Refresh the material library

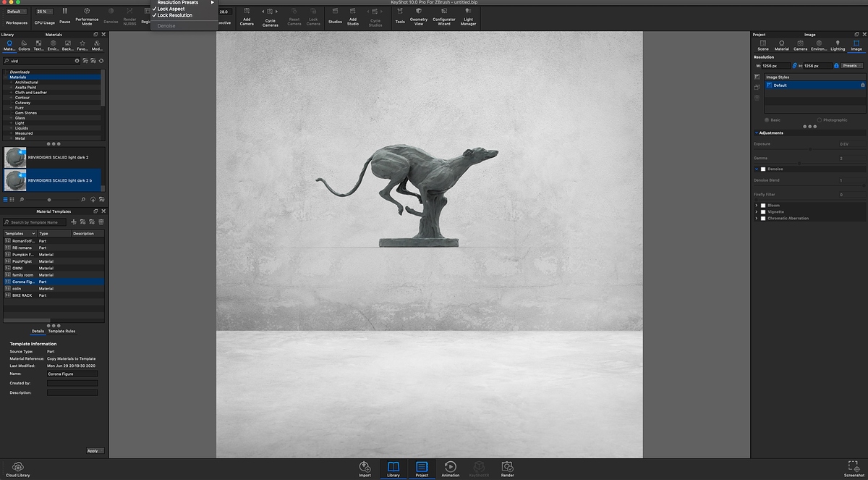coord(101,61)
